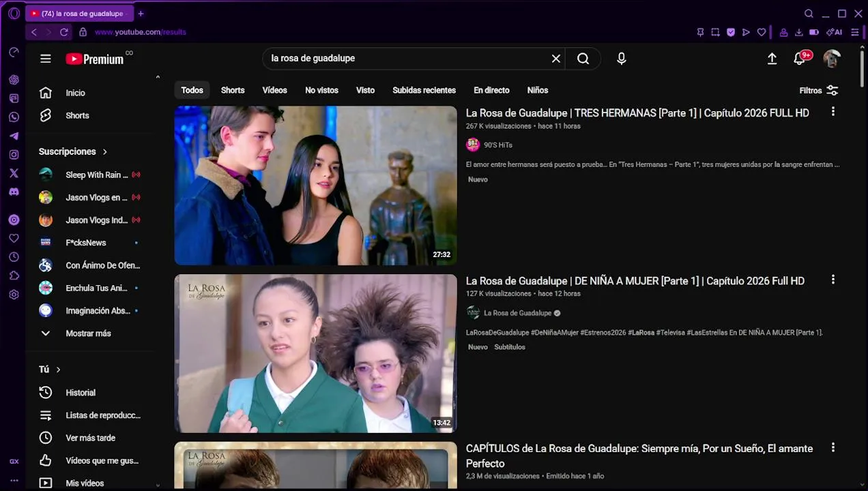Expand the Tú section

point(49,369)
